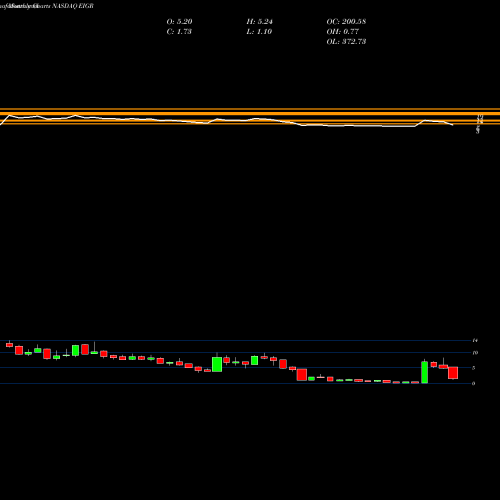500x500 pixels.
Task: Select the close value C: 1.73
Action: pyautogui.click(x=179, y=32)
